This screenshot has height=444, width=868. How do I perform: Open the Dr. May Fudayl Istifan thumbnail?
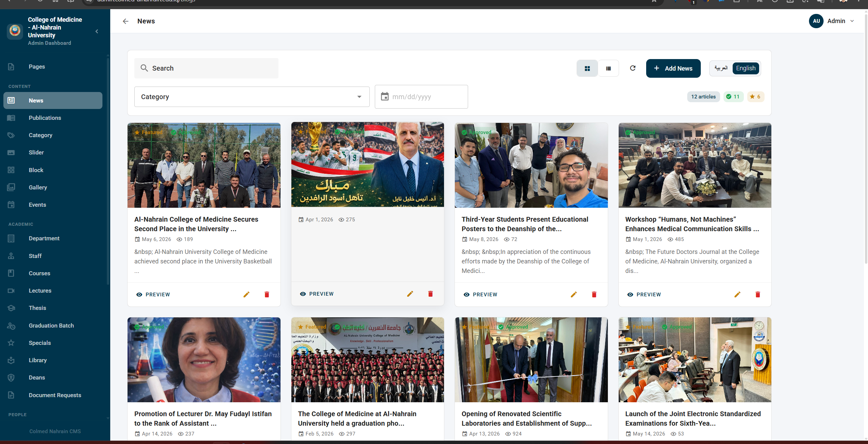[204, 360]
